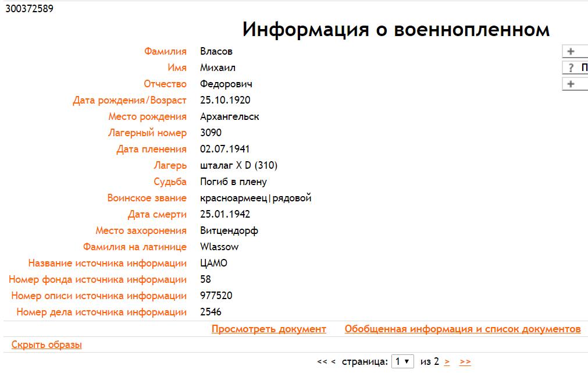
Task: Click the previous page single-left arrow
Action: [333, 362]
